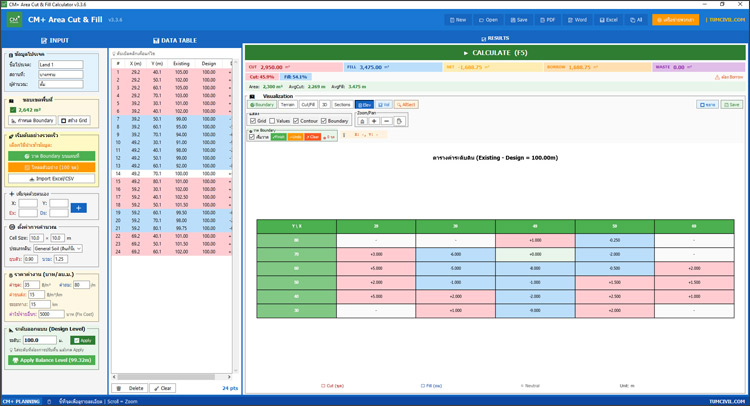The height and width of the screenshot is (406, 750).
Task: Click the Design Level value field
Action: click(x=38, y=340)
